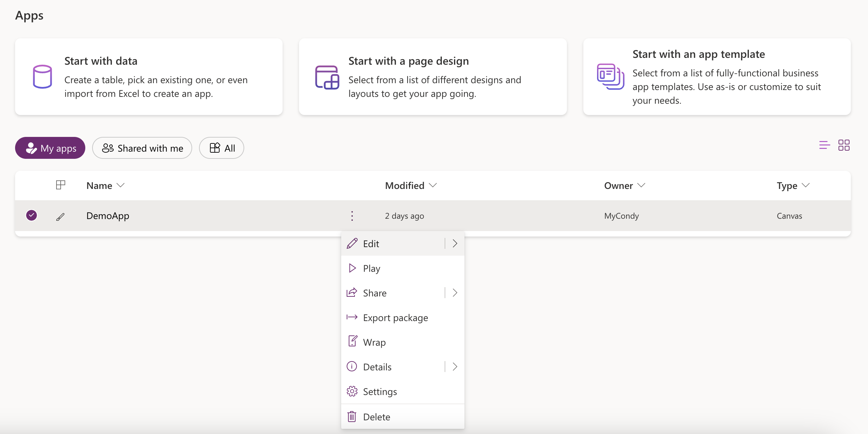Viewport: 868px width, 434px height.
Task: Switch to grid tile view icon
Action: click(x=844, y=145)
